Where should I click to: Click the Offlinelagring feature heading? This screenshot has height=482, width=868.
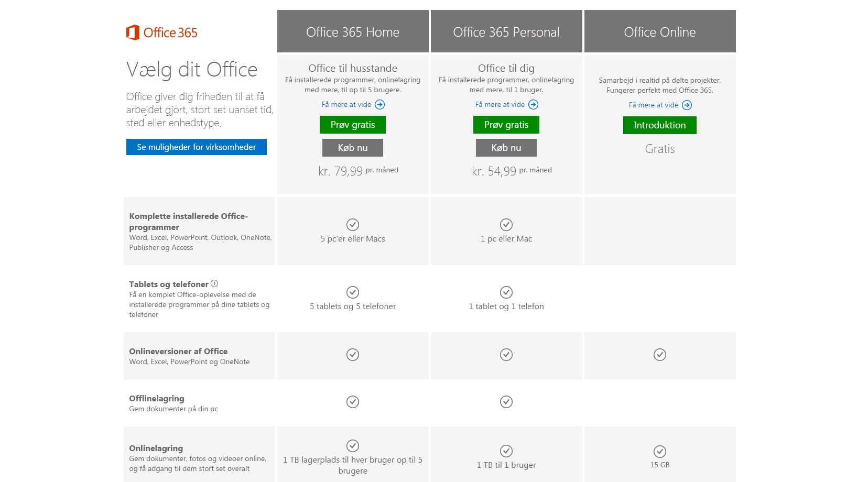(157, 399)
